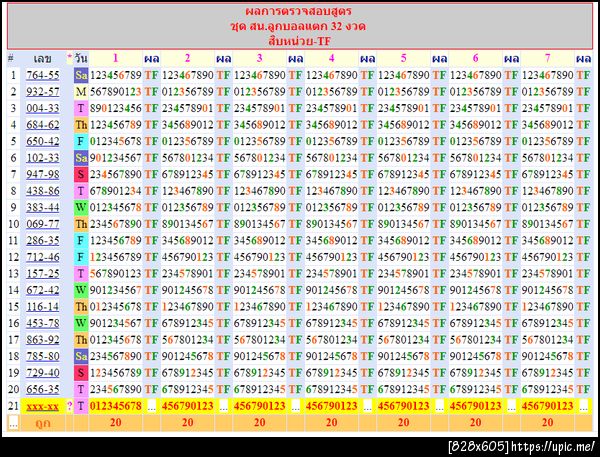Click 456790123 in row 12 column 3
600x457 pixels.
coord(259,257)
